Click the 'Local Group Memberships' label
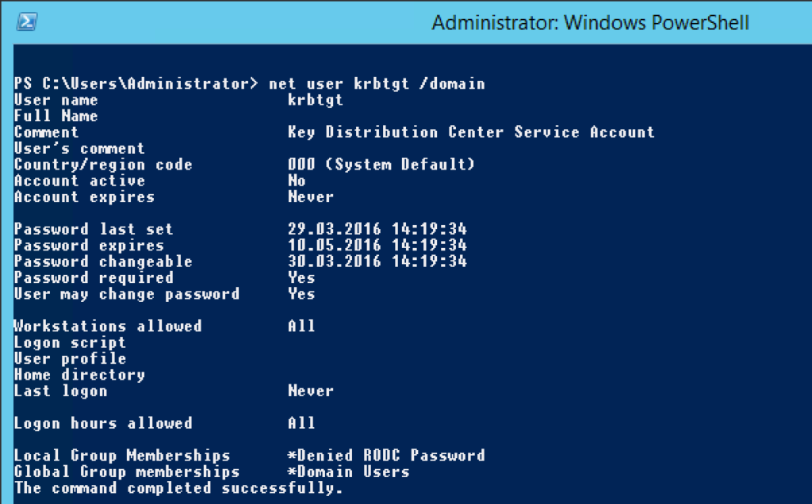The width and height of the screenshot is (812, 504). point(122,456)
